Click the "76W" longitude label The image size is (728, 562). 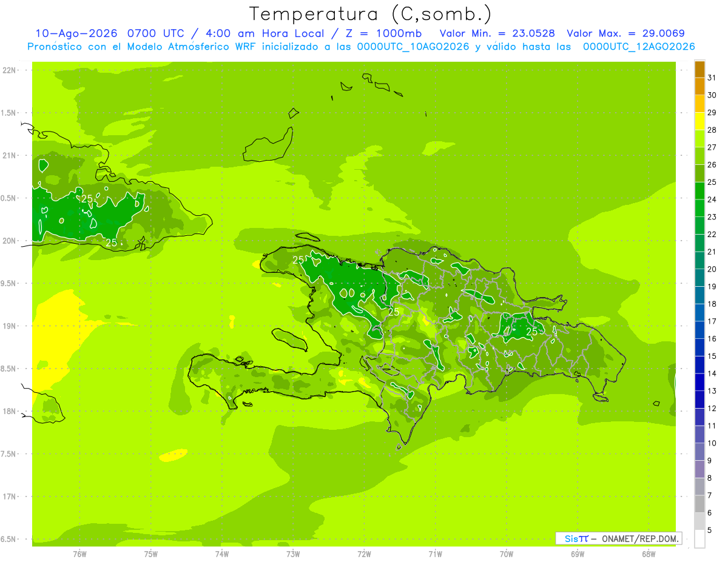tap(79, 554)
